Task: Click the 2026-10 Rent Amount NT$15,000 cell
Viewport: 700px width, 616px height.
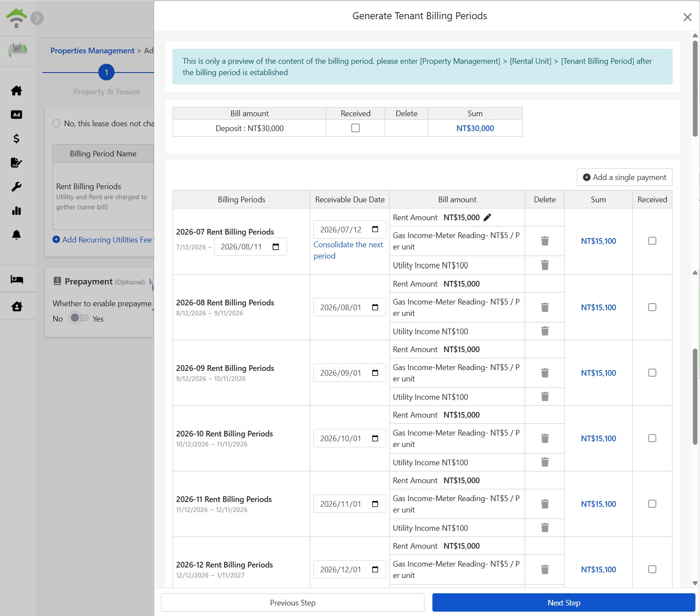Action: tap(457, 415)
